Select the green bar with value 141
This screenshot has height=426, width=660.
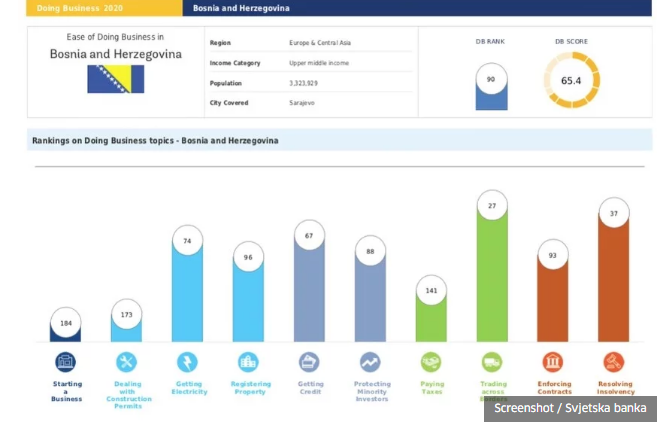point(431,318)
